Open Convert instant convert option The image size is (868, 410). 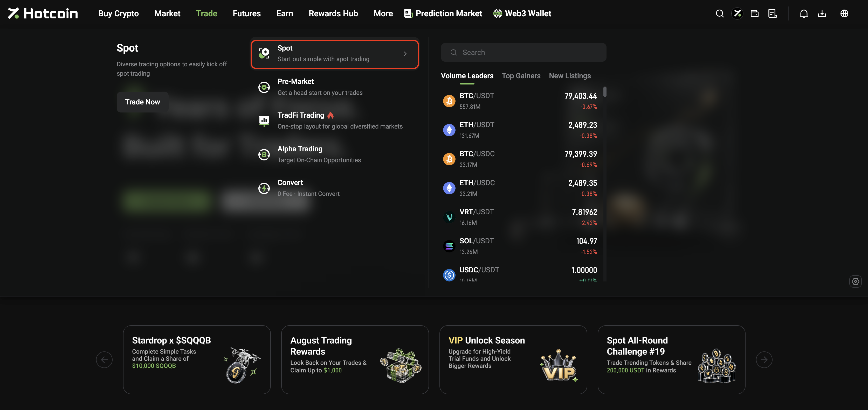click(335, 188)
